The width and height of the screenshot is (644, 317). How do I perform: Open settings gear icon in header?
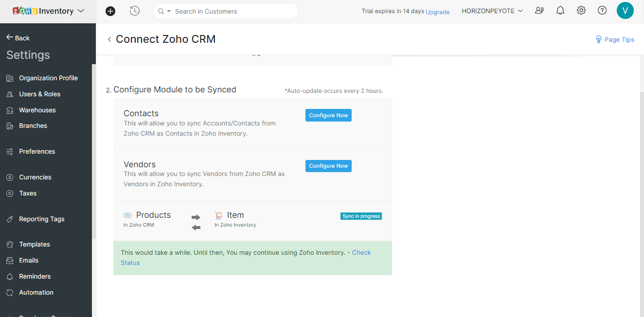tap(581, 10)
